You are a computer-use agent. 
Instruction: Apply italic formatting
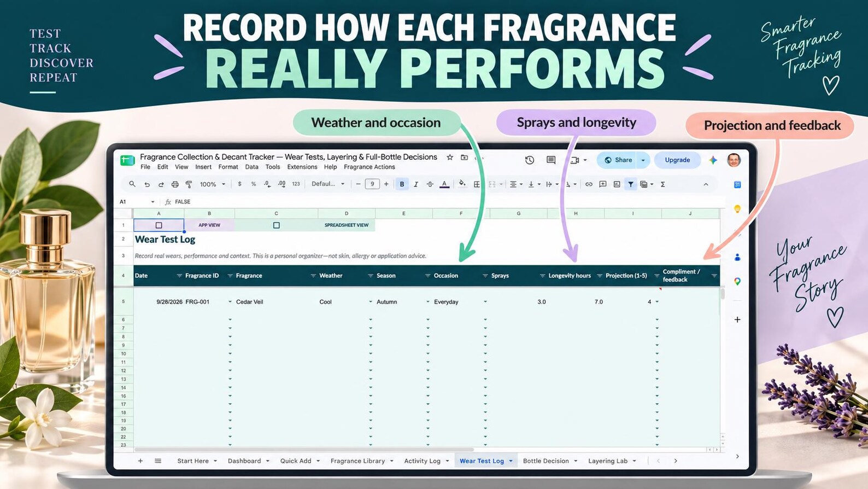(416, 184)
